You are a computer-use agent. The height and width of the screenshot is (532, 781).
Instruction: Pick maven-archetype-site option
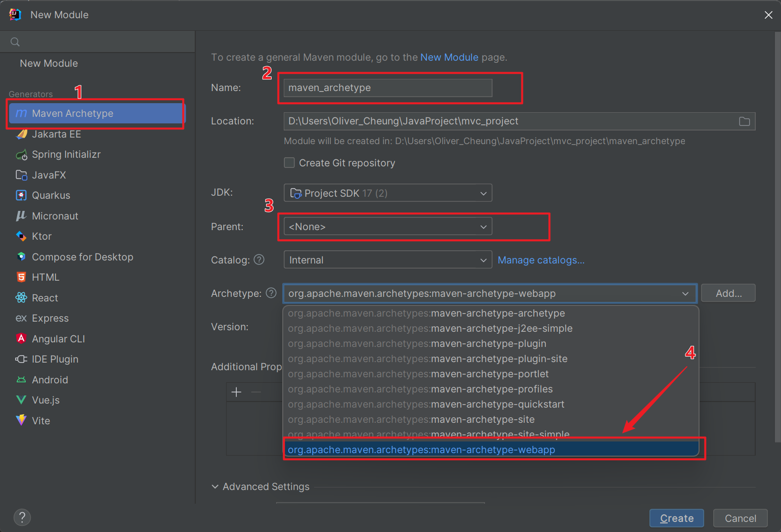click(x=491, y=419)
